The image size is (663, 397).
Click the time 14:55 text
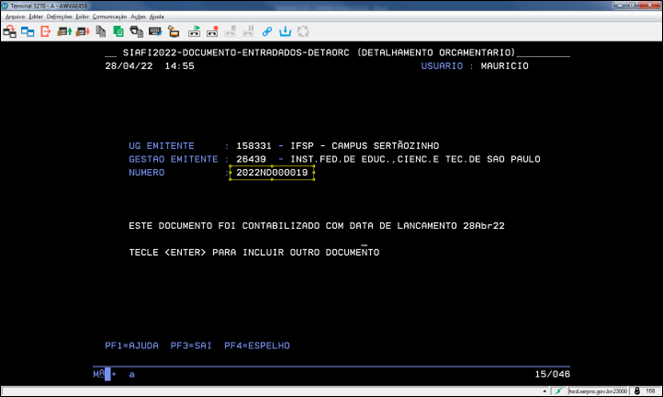point(179,66)
